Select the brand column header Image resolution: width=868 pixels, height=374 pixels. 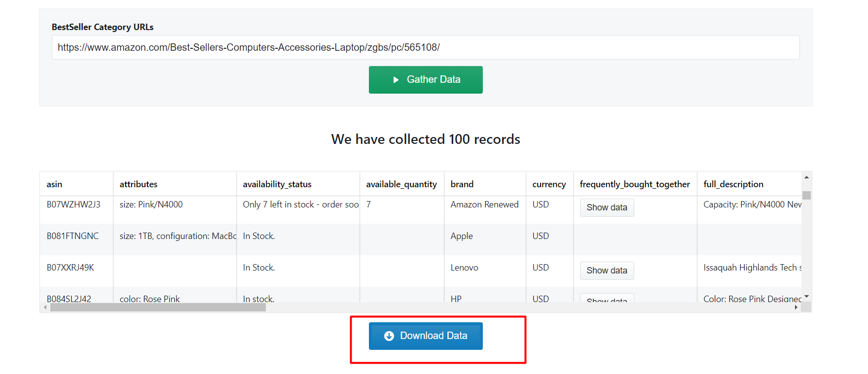pyautogui.click(x=462, y=184)
